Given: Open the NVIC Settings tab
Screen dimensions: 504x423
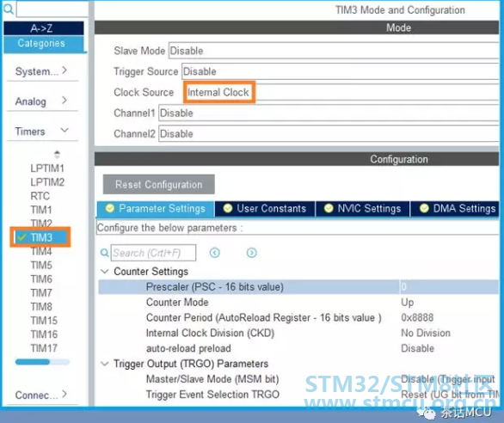Looking at the screenshot, I should [363, 209].
